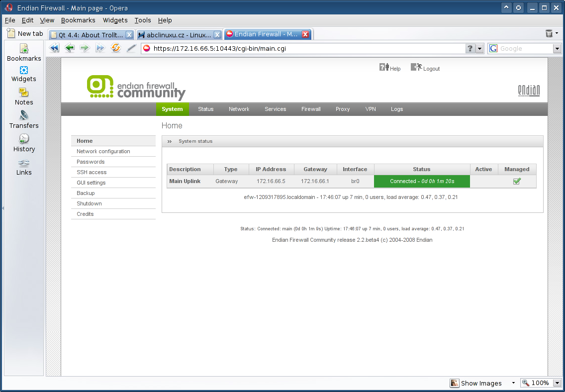Click the Show Images icon
The image size is (565, 392).
pos(455,383)
